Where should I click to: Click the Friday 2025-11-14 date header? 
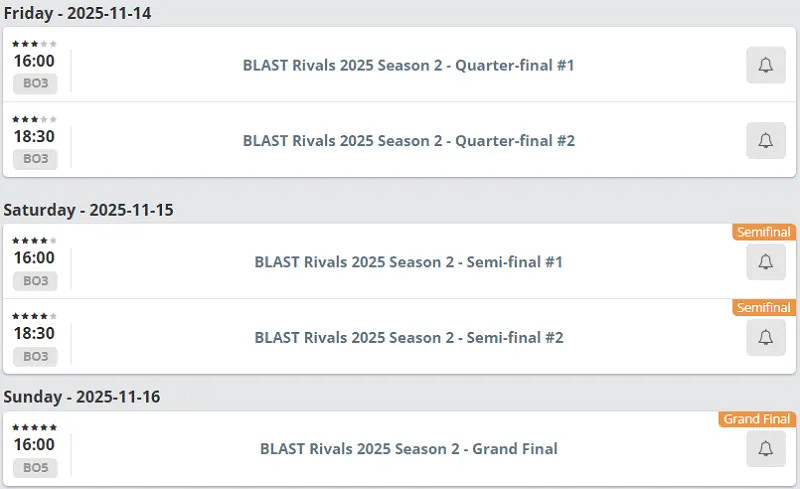tap(77, 13)
